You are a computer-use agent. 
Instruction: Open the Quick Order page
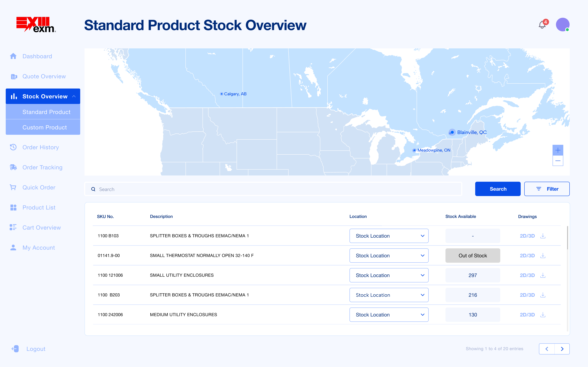click(x=39, y=187)
